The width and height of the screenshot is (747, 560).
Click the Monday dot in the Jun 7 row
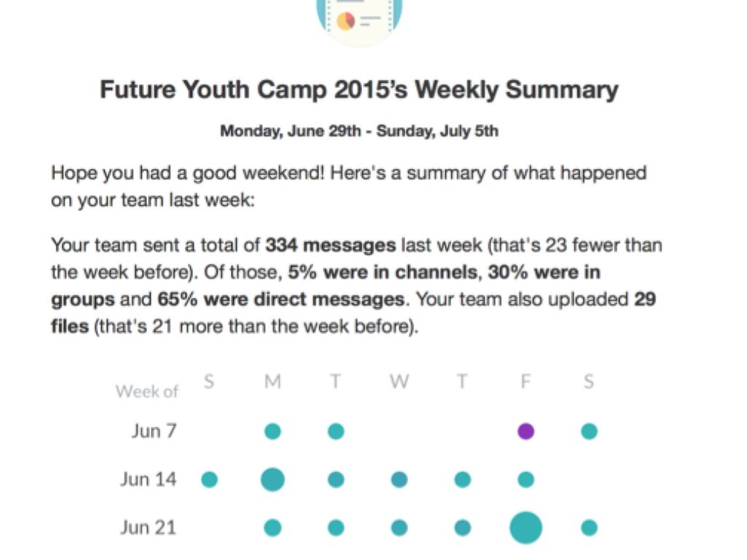click(273, 432)
